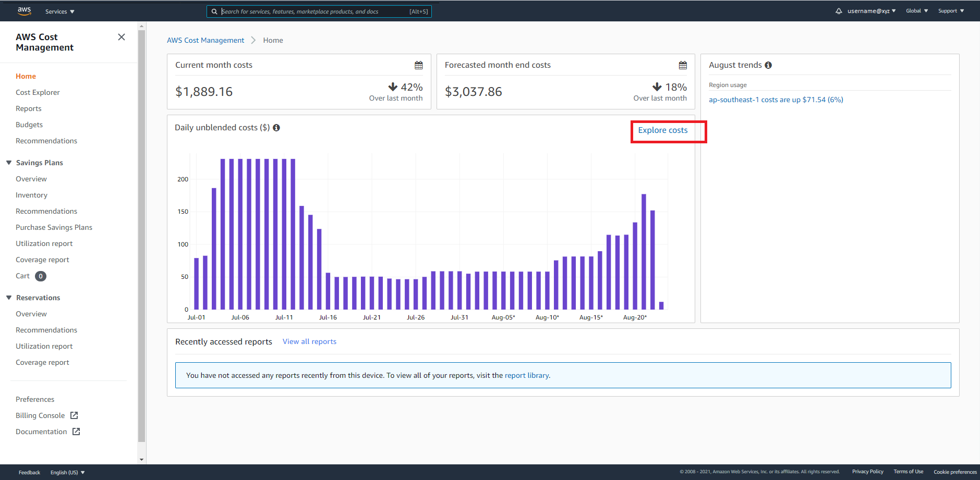980x480 pixels.
Task: Click the AWS logo in the header
Action: (x=24, y=11)
